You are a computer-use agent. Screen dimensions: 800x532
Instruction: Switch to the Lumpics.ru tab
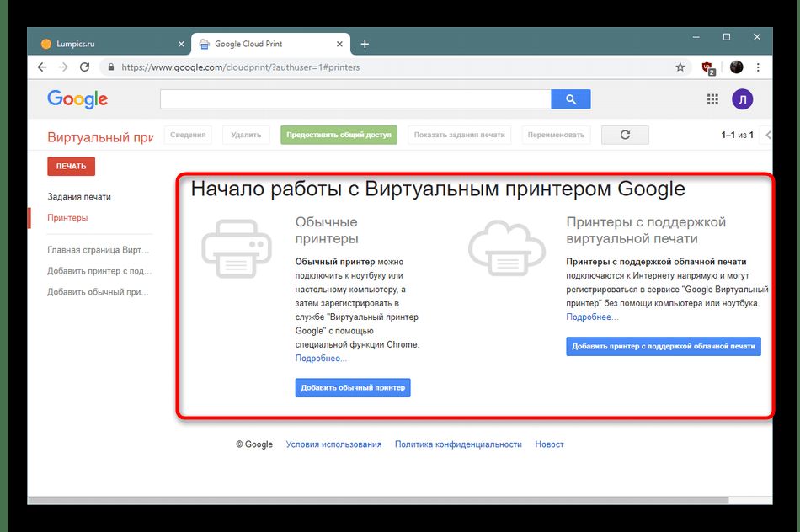[x=101, y=44]
